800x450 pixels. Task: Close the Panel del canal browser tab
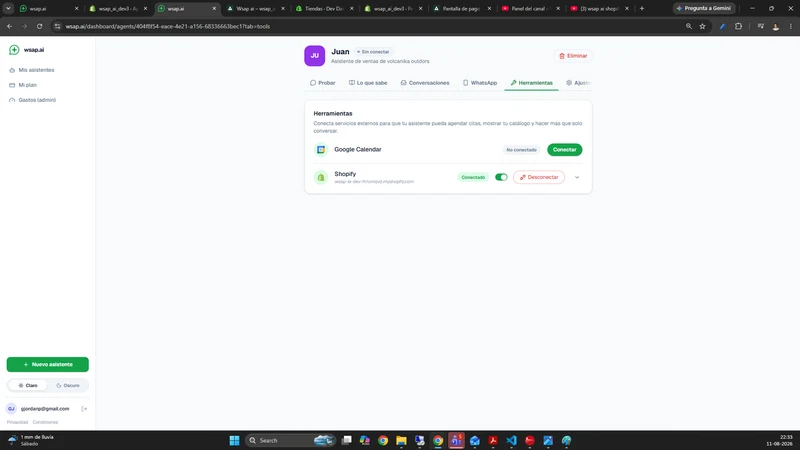pyautogui.click(x=558, y=8)
